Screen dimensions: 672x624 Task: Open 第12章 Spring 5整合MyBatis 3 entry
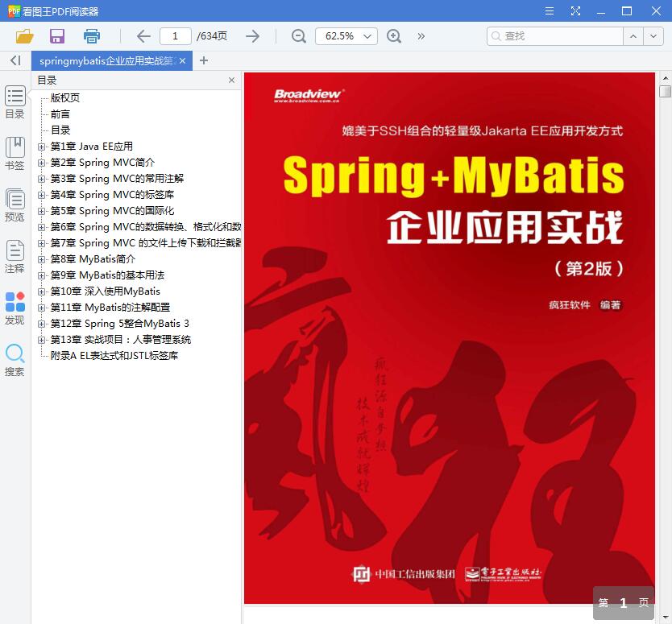point(119,324)
